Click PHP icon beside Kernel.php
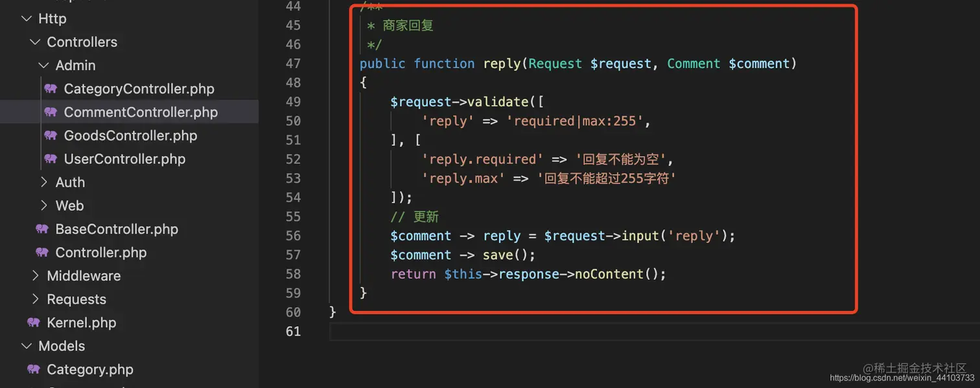 point(34,322)
